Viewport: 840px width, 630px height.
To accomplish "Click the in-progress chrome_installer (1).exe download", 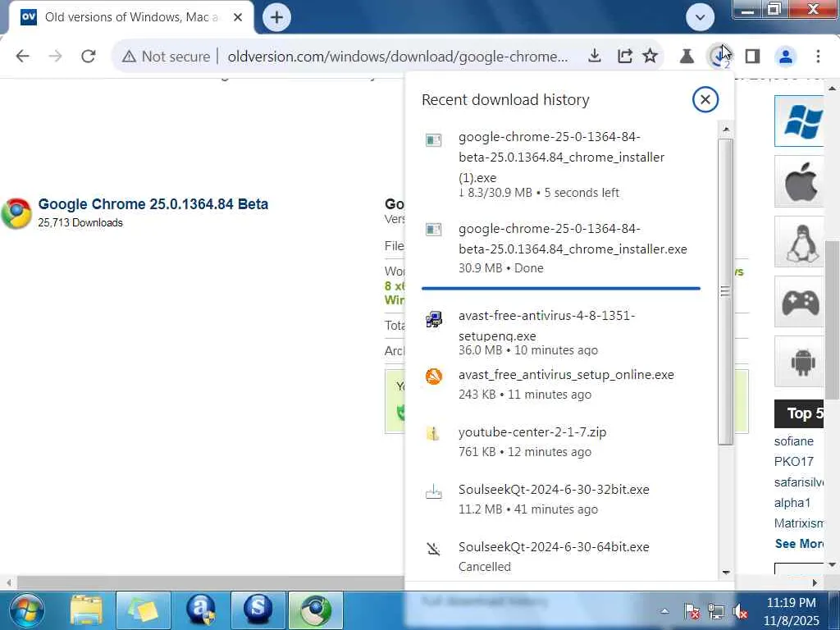I will (561, 164).
